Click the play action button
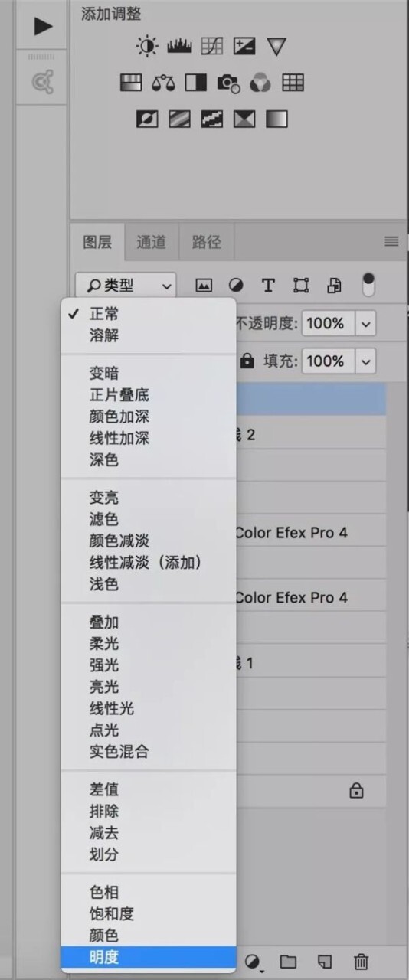 (43, 27)
